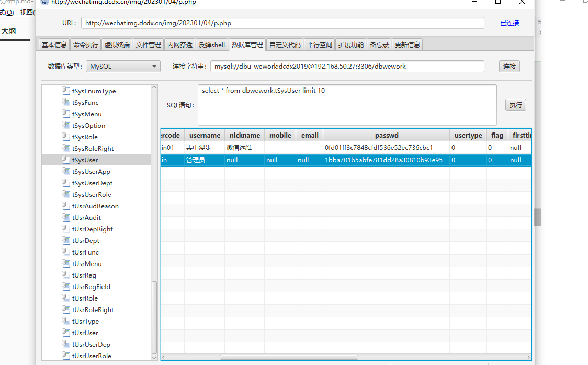Select the tUsrUserRole table icon
This screenshot has height=365, width=588.
[66, 356]
